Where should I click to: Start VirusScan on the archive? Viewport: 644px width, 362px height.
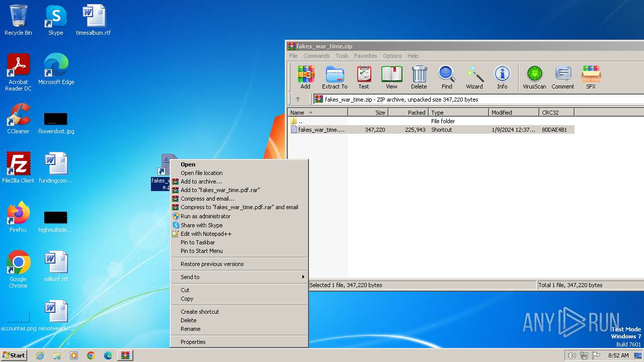pos(534,77)
